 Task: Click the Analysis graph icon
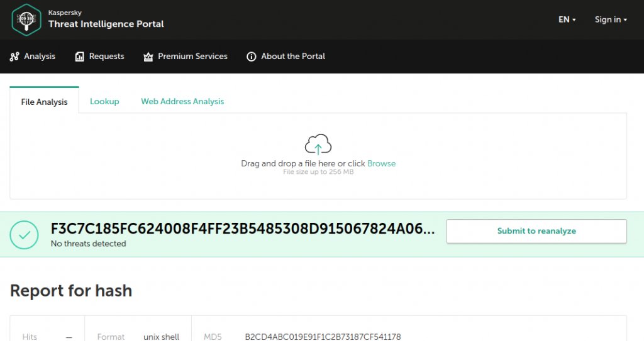(x=14, y=57)
